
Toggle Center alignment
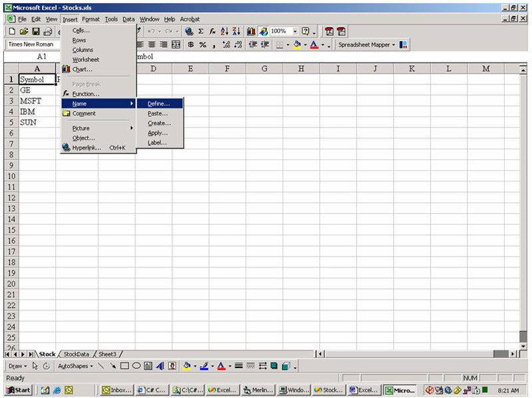point(152,45)
